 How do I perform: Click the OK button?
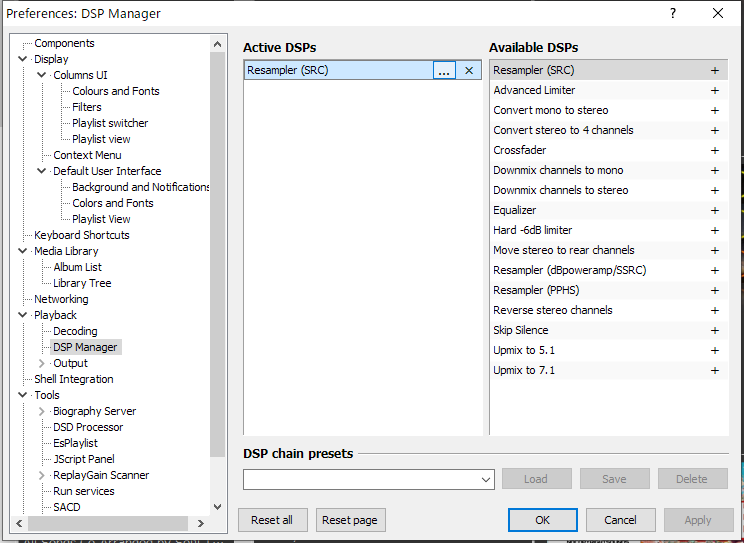point(542,520)
